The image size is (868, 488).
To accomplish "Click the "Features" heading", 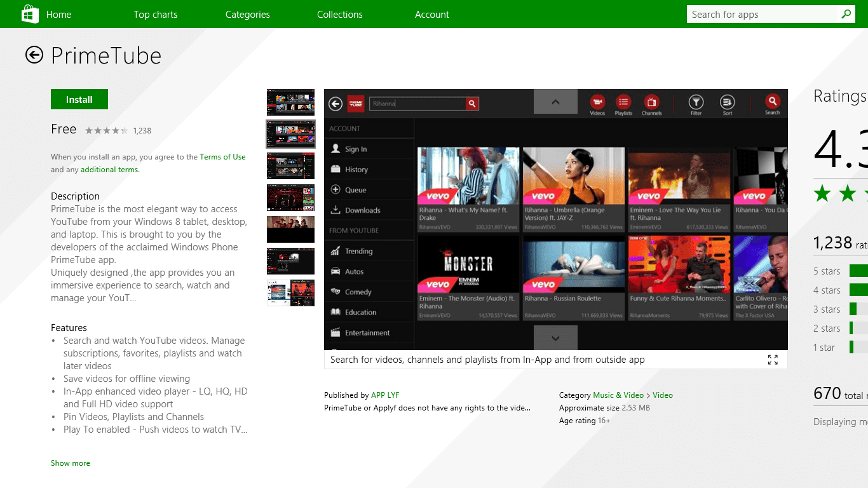I will click(x=69, y=328).
